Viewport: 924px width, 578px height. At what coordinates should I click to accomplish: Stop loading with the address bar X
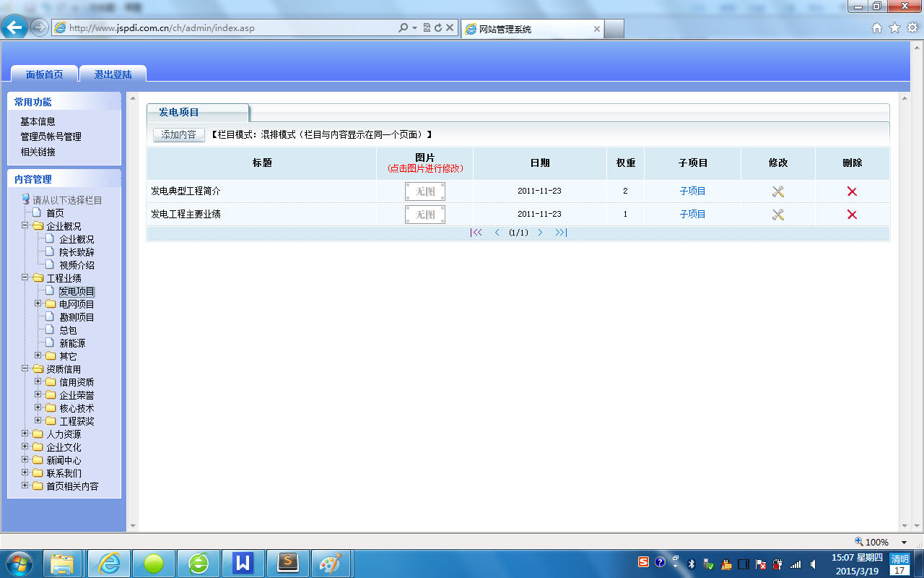point(449,28)
